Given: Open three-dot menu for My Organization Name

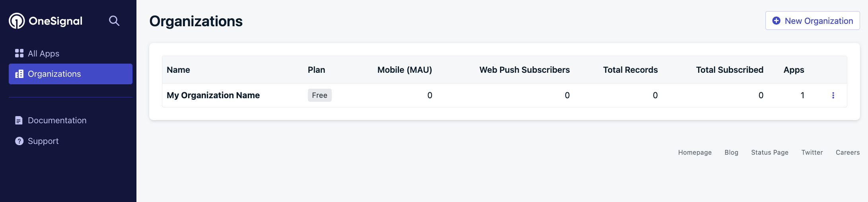Looking at the screenshot, I should click(x=833, y=95).
